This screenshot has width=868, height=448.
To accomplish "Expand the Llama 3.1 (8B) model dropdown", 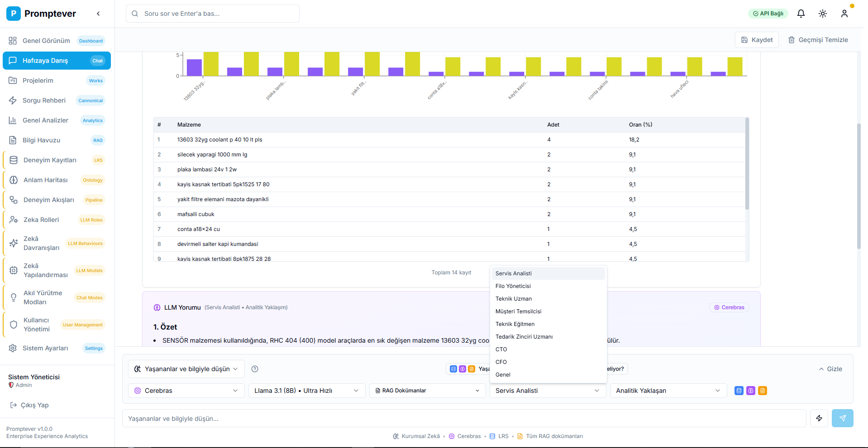I will click(x=306, y=391).
